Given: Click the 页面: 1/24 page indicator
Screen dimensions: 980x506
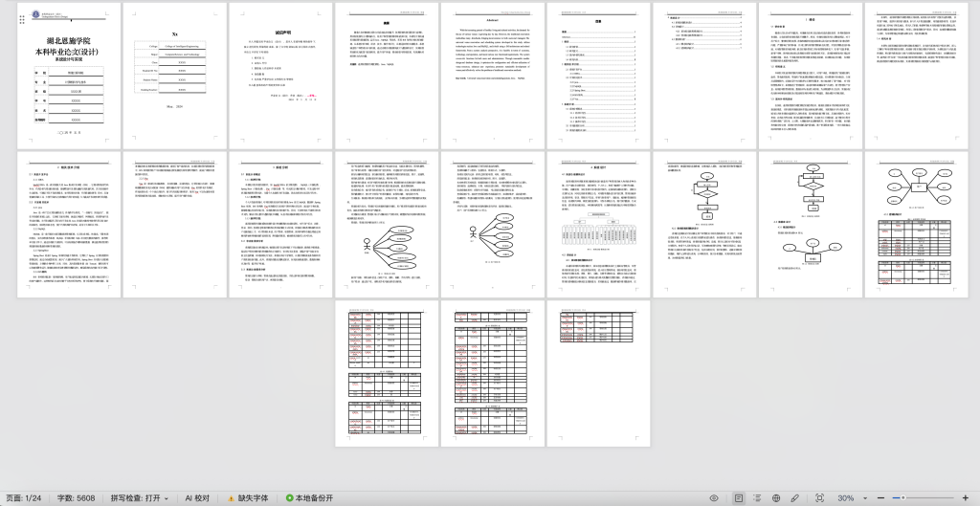Looking at the screenshot, I should pyautogui.click(x=24, y=498).
